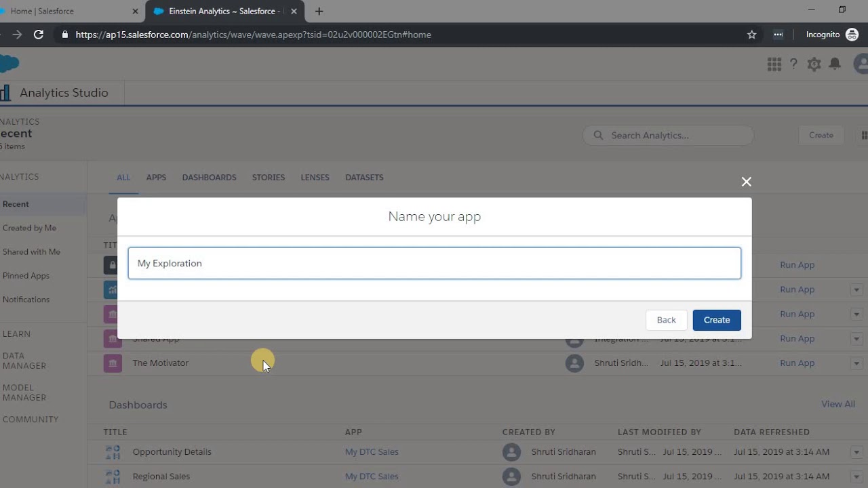Select Notifications in sidebar
Screen dimensions: 868x488
26,300
